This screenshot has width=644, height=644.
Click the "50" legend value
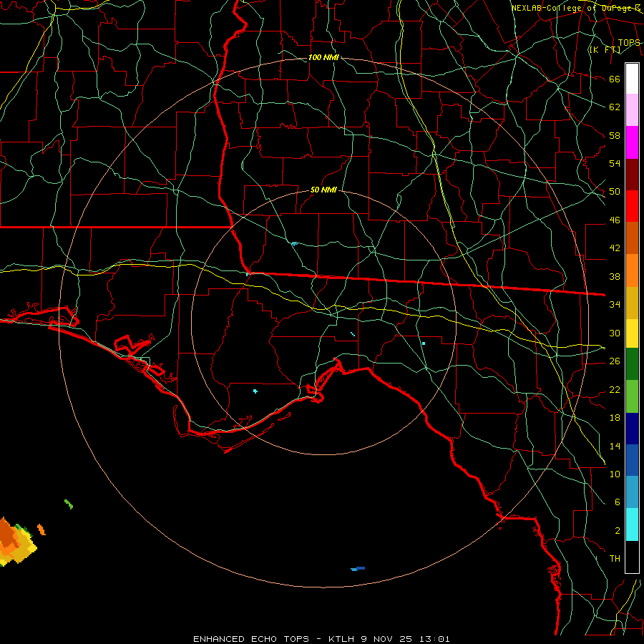click(x=615, y=192)
